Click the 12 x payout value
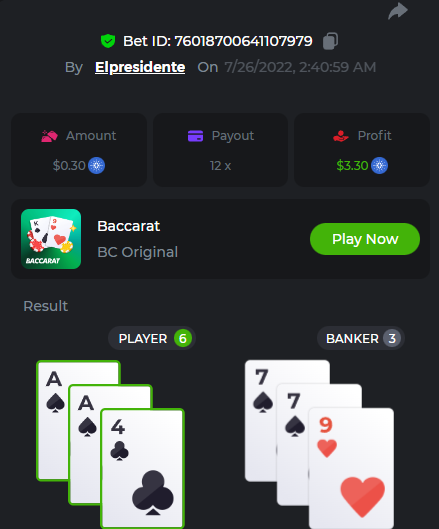This screenshot has width=439, height=529. click(x=220, y=166)
